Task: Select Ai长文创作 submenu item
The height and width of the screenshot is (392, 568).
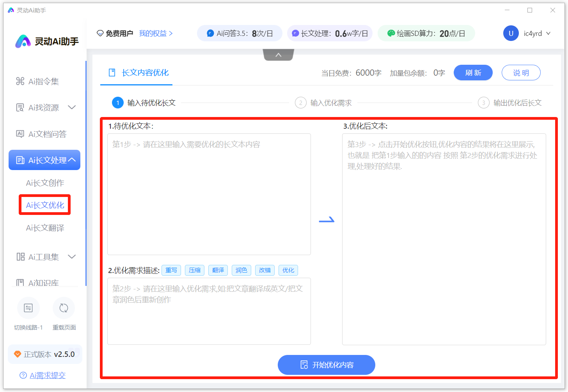Action: pos(45,183)
